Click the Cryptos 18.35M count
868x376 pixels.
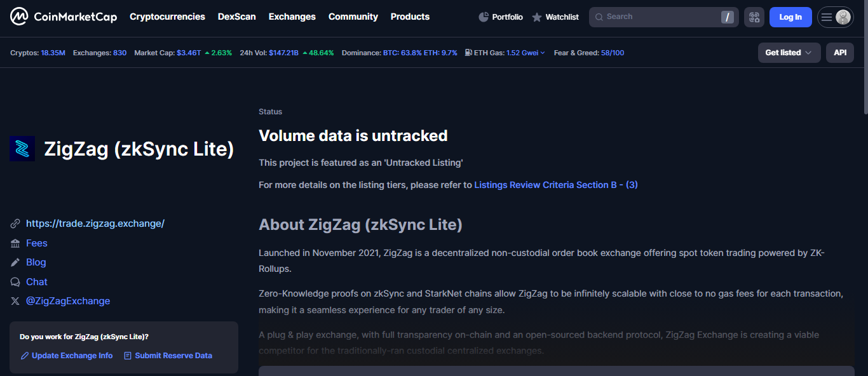(53, 53)
